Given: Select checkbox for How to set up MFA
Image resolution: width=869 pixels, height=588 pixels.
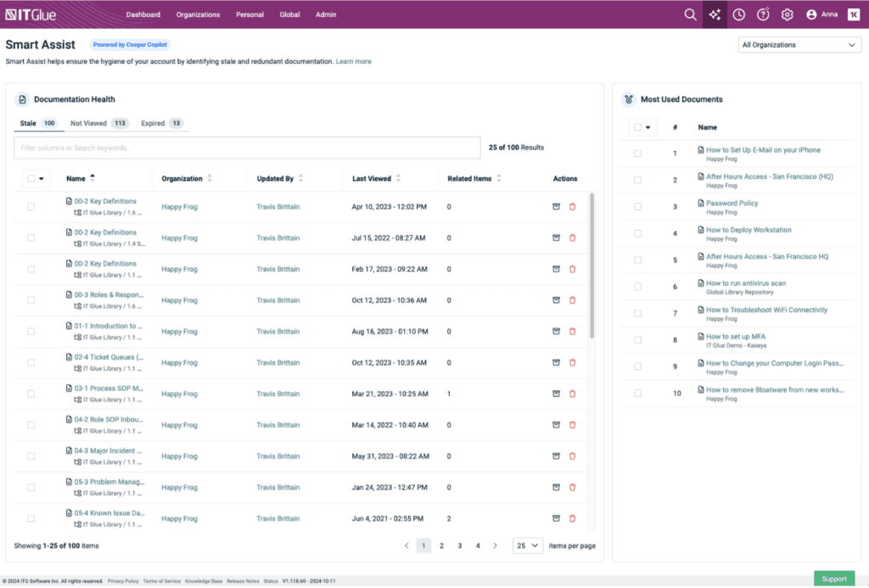Looking at the screenshot, I should [637, 339].
